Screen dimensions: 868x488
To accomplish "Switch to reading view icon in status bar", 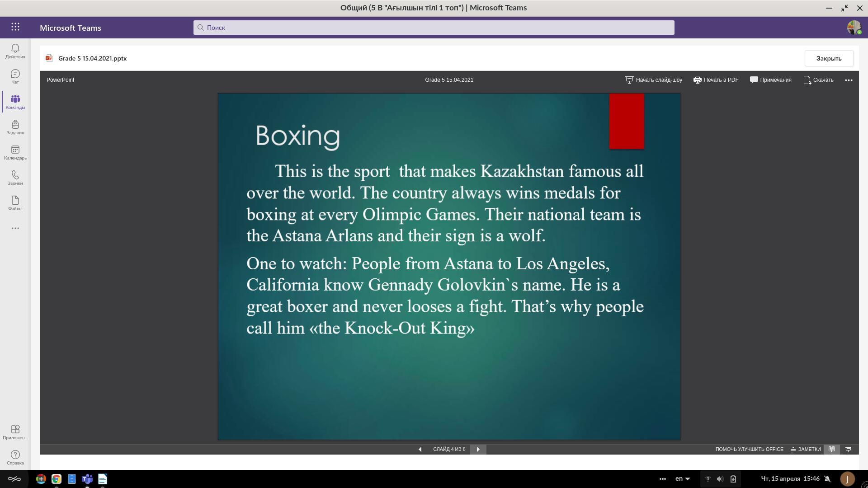I will [x=831, y=449].
